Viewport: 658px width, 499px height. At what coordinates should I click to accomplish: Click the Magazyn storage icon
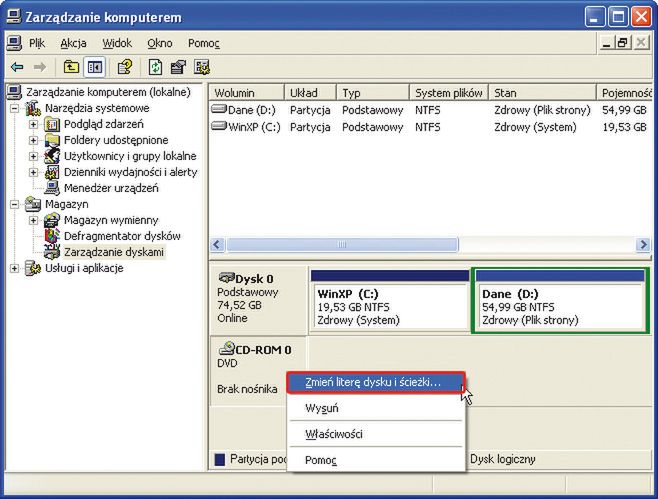coord(33,204)
